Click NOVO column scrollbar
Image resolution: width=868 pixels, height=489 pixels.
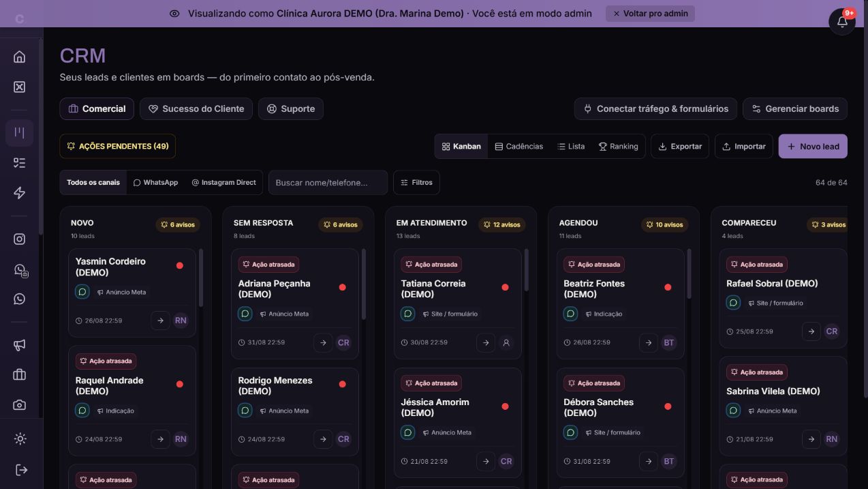[201, 278]
